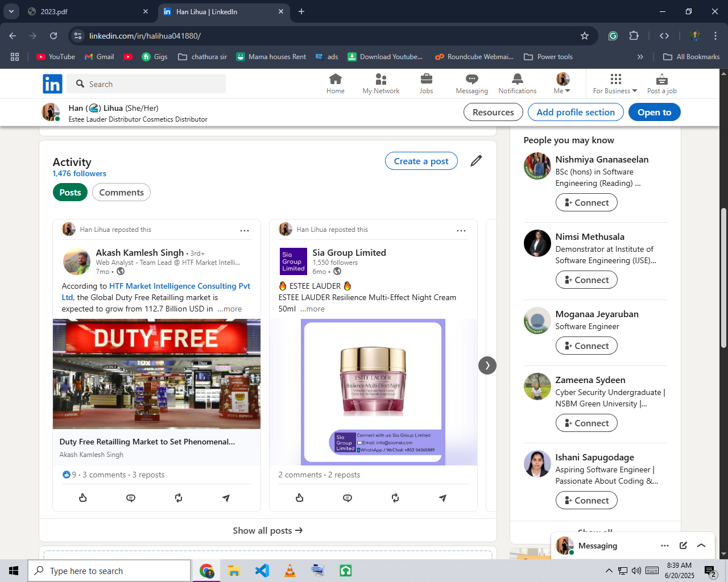Image resolution: width=728 pixels, height=582 pixels.
Task: Click the Duty Free post image
Action: (156, 374)
